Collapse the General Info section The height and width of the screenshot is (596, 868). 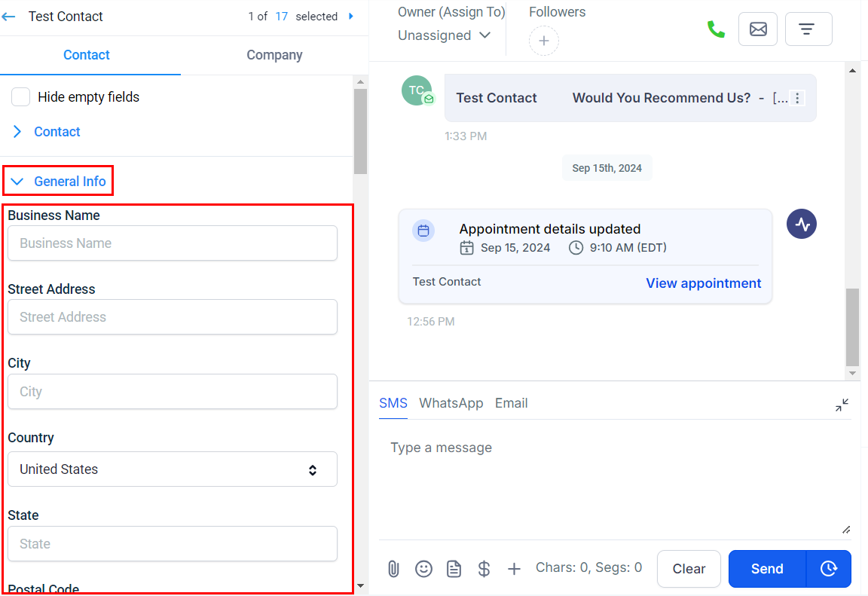[x=59, y=182]
